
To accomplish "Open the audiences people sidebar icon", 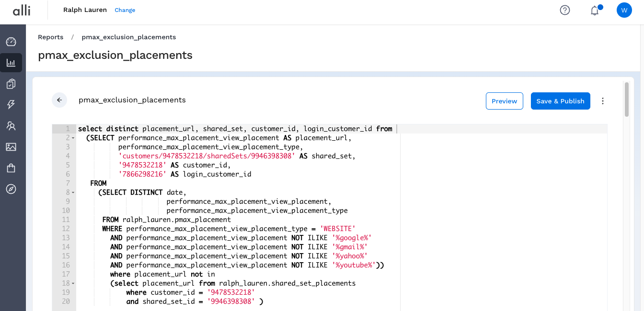I will coord(11,126).
